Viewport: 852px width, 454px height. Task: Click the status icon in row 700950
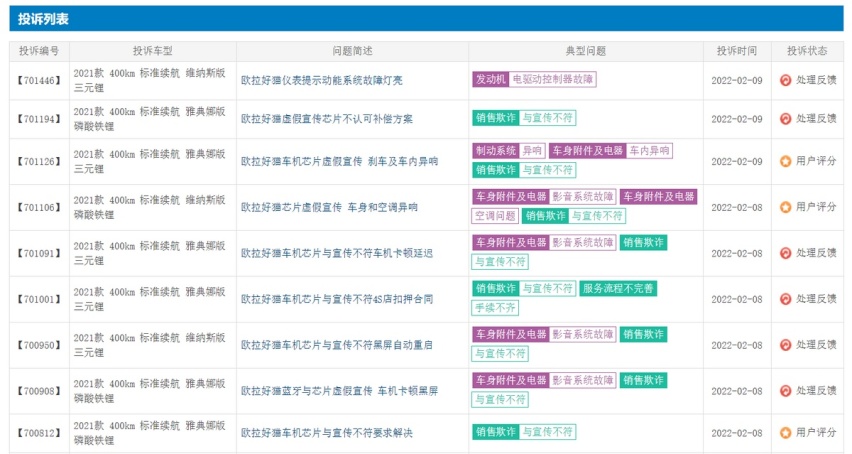pyautogui.click(x=785, y=345)
